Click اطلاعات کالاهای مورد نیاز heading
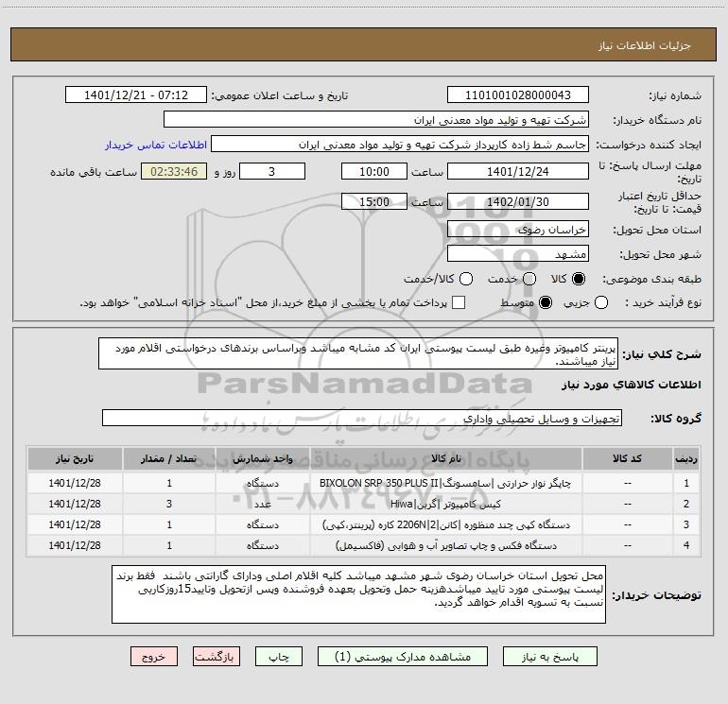The height and width of the screenshot is (704, 728). 632,385
